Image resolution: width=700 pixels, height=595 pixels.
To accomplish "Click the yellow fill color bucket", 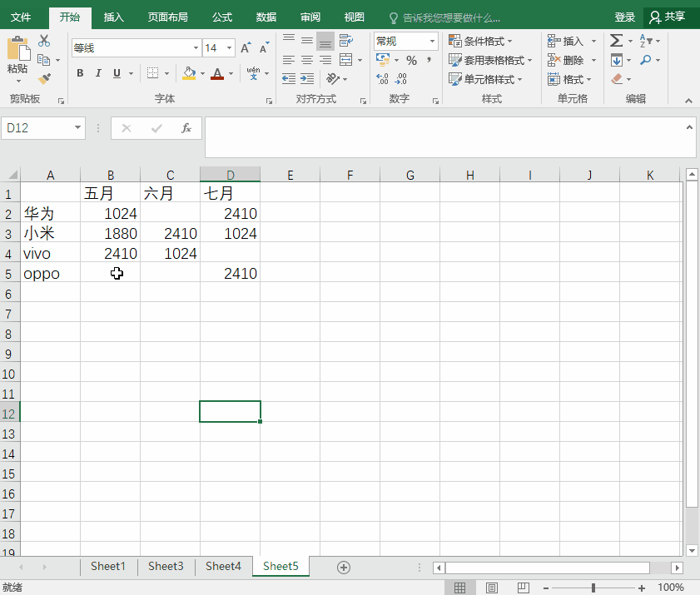I will point(189,73).
